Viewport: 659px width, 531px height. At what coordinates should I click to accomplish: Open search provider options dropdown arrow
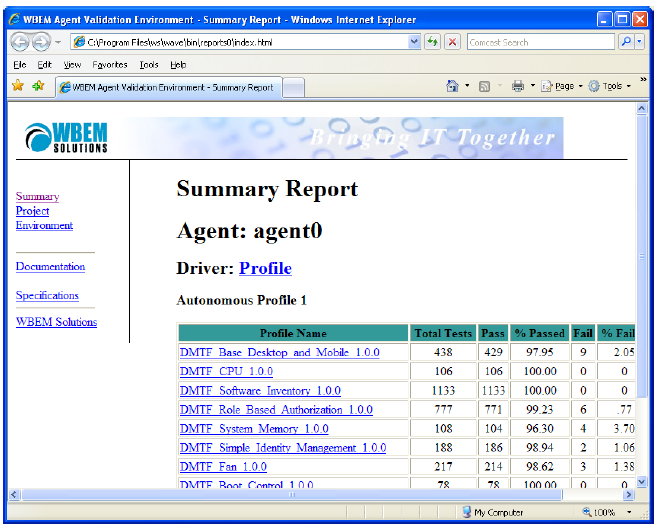pyautogui.click(x=639, y=42)
